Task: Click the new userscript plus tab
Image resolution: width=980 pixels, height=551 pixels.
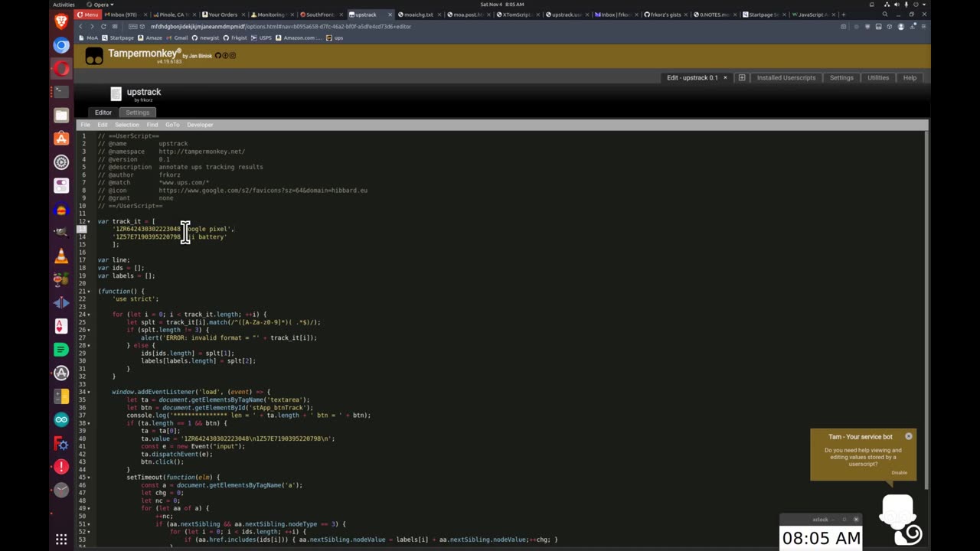Action: (742, 77)
